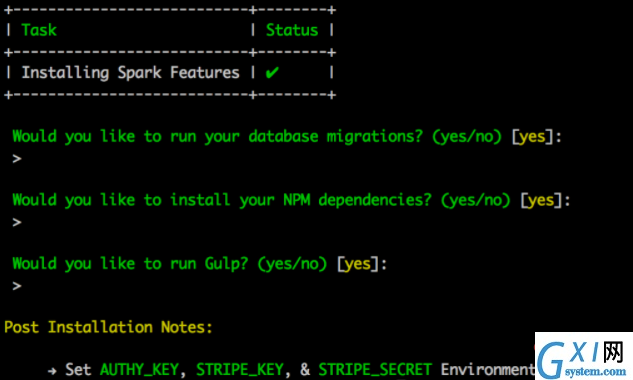
Task: Click the prompt caret under the database migrations question
Action: click(17, 159)
